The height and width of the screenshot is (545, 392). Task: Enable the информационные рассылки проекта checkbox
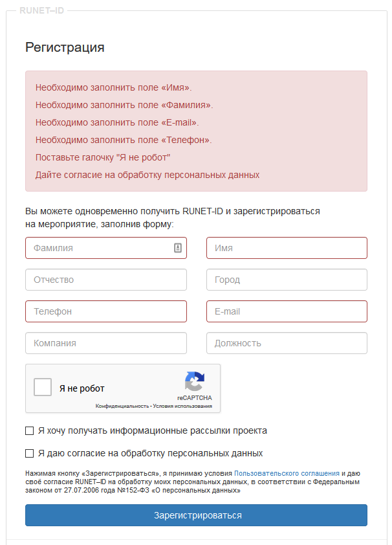tap(29, 430)
